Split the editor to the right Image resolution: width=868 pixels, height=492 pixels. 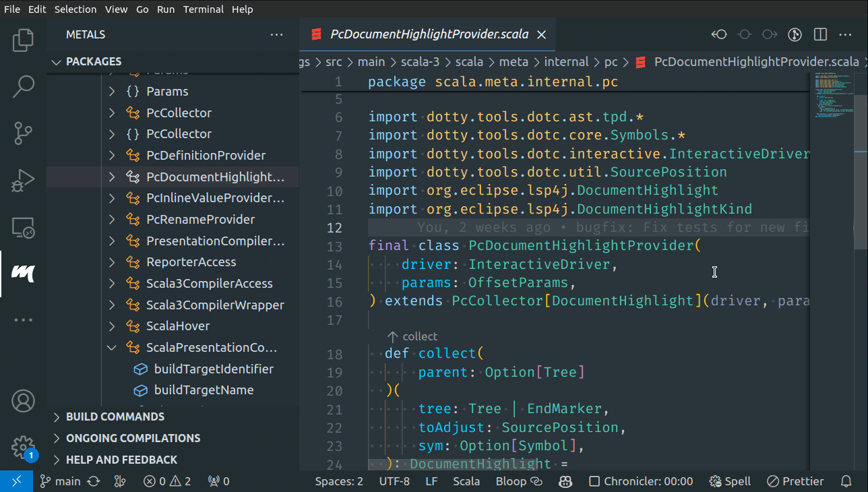point(820,34)
